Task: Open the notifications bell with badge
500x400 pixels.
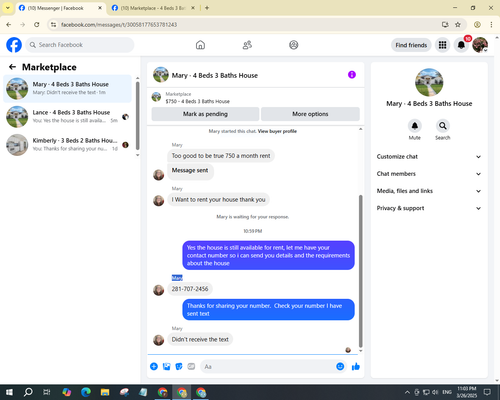Action: pos(461,45)
